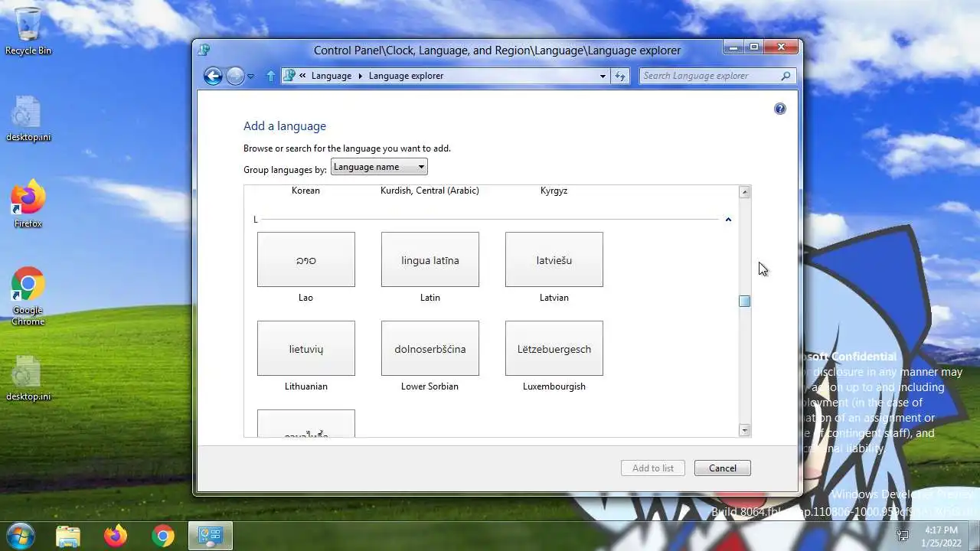Screen dimensions: 980x551
Task: Click the window title bar icon
Action: (204, 51)
